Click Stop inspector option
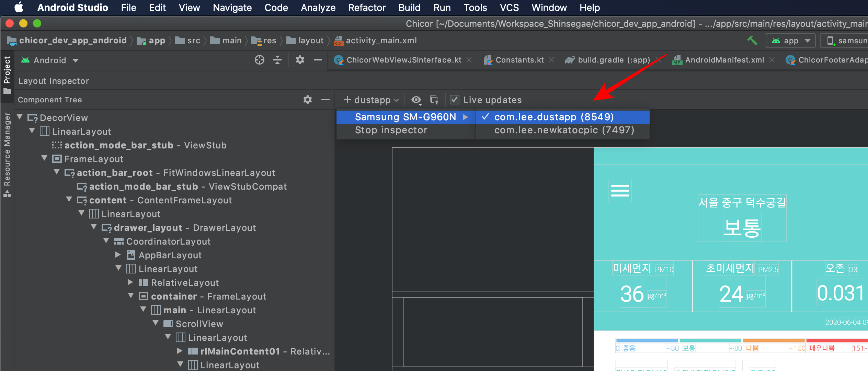 point(391,130)
